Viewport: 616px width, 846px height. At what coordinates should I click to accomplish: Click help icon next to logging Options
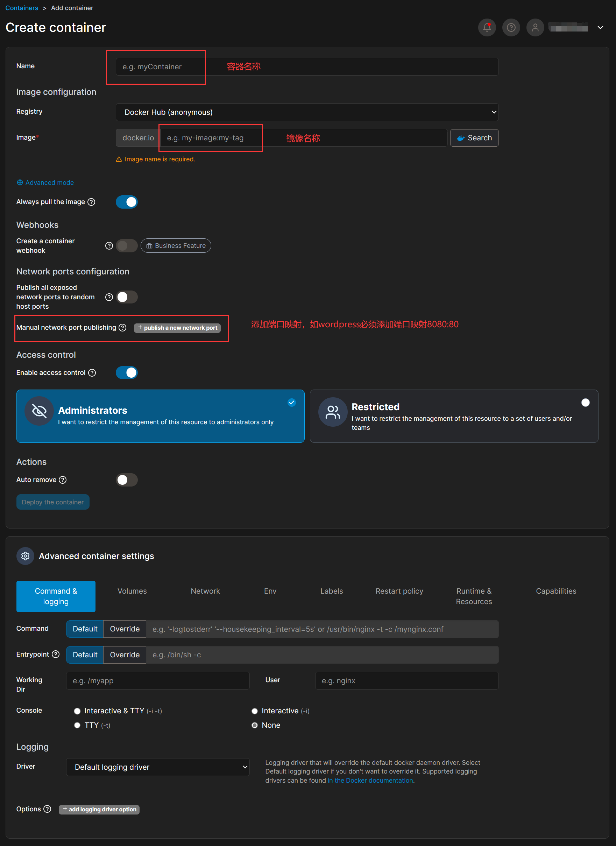click(47, 809)
